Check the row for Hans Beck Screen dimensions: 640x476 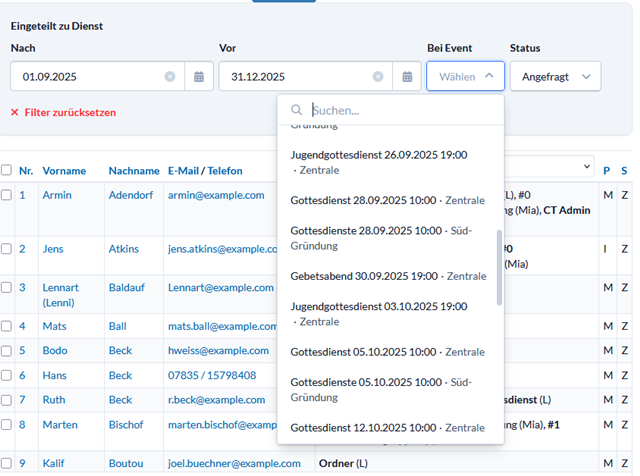coord(6,375)
